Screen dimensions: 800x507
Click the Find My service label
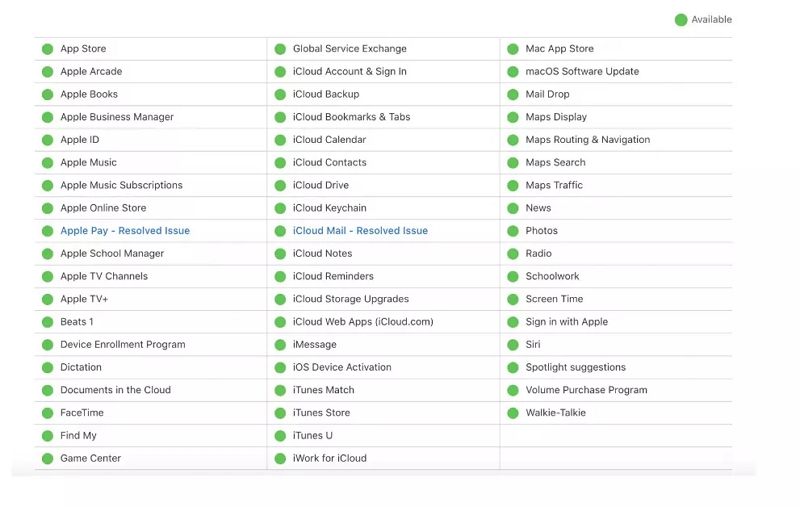pos(78,436)
